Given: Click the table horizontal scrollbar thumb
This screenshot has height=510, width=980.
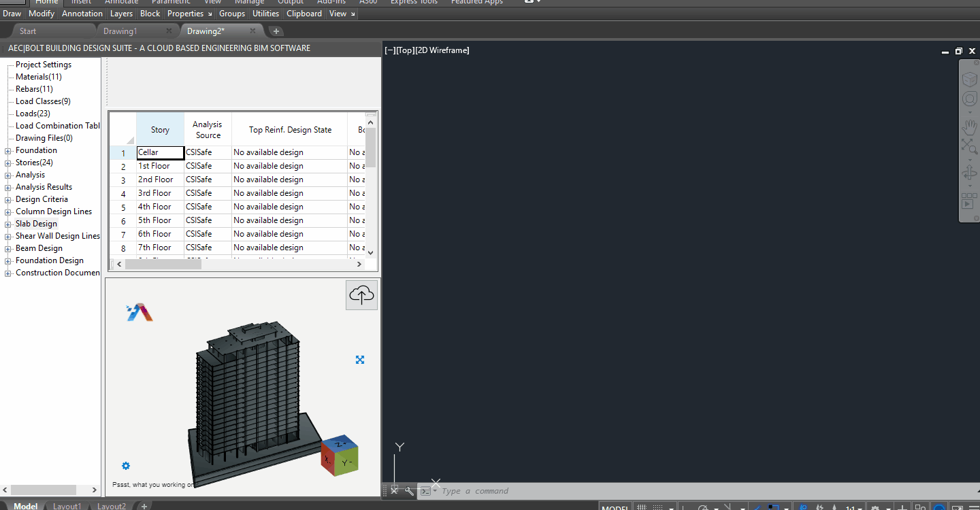Looking at the screenshot, I should pyautogui.click(x=163, y=264).
